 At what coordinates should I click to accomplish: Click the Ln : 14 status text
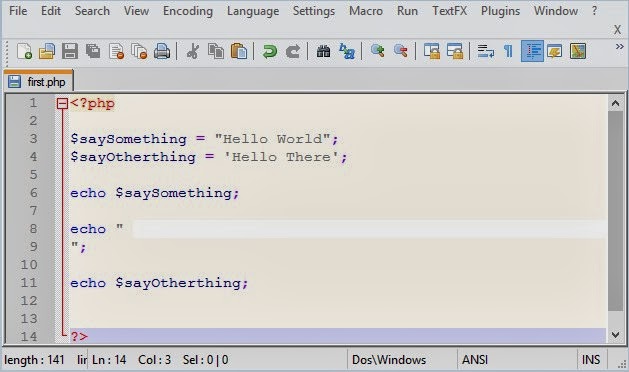[109, 360]
